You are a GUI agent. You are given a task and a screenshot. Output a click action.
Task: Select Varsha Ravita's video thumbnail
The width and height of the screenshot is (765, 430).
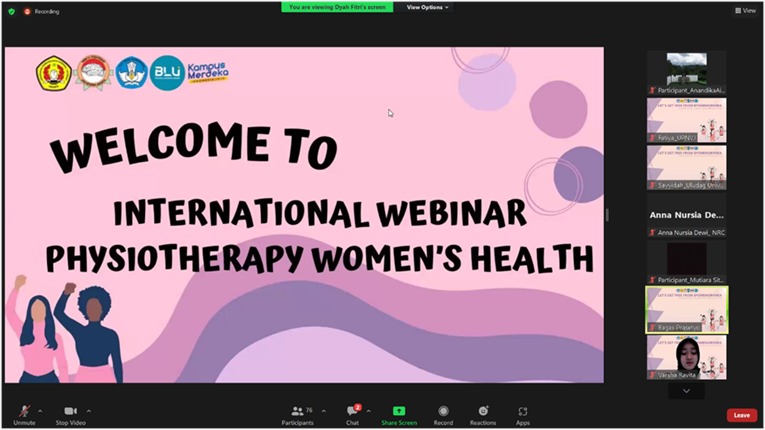[686, 357]
